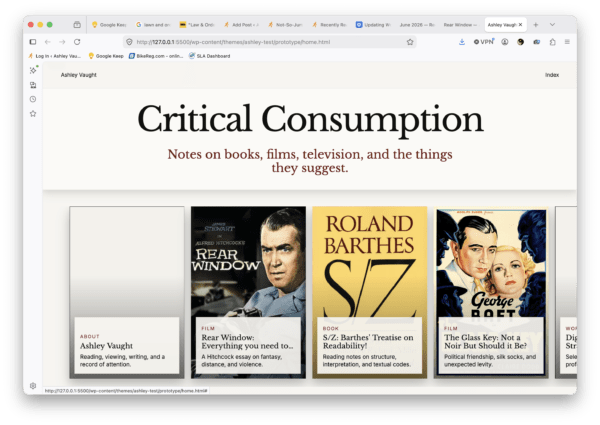
Task: Open Bookmarks from the sidebar star icon
Action: [33, 114]
